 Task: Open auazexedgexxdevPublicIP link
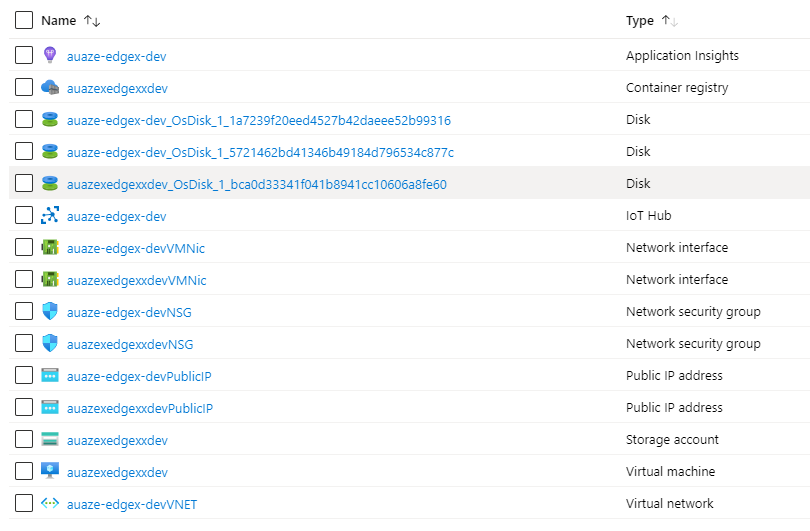coord(140,409)
